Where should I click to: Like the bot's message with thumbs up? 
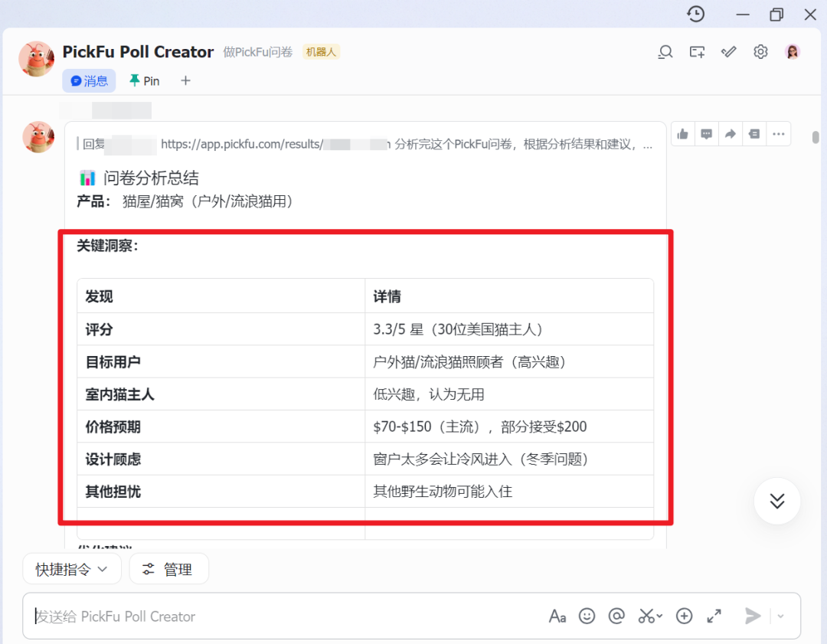[682, 133]
